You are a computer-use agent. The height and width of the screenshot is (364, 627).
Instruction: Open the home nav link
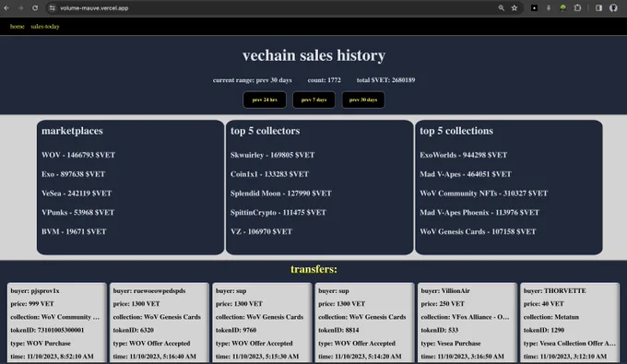[x=18, y=27]
